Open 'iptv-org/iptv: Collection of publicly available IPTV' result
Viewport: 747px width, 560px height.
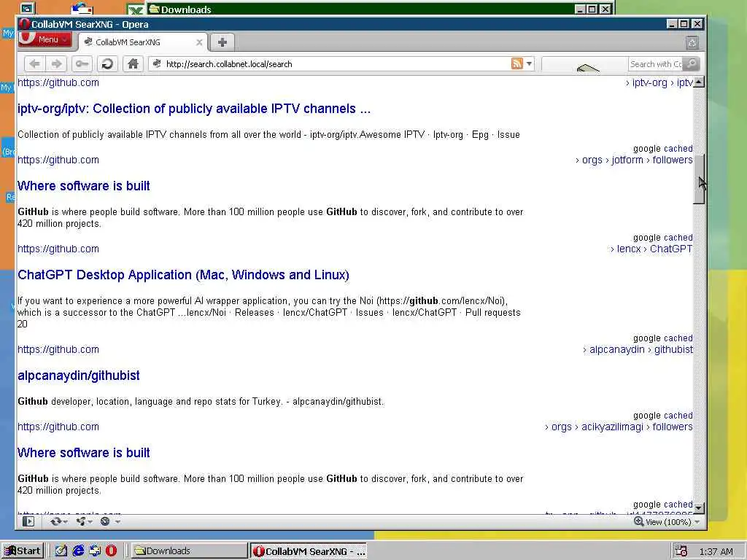[194, 109]
